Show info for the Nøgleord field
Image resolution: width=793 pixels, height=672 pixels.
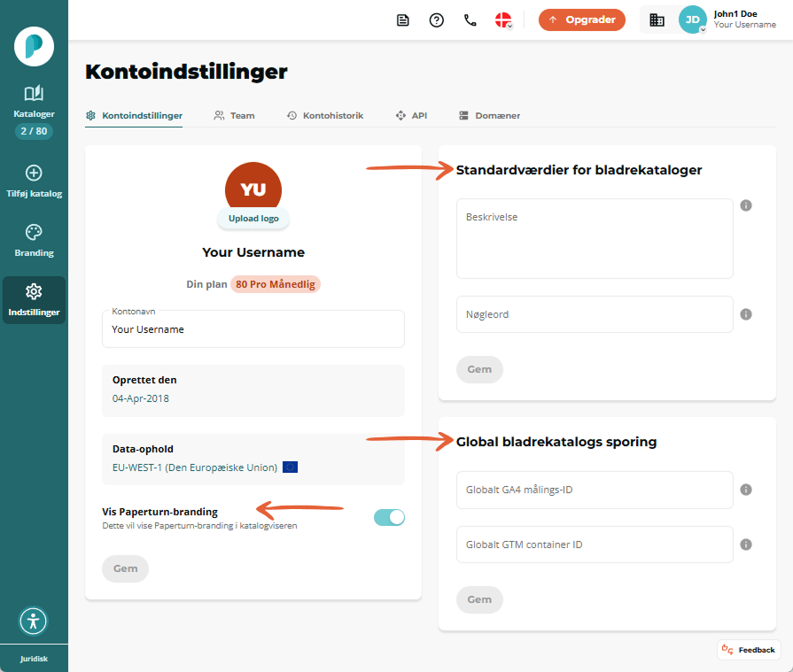tap(746, 314)
